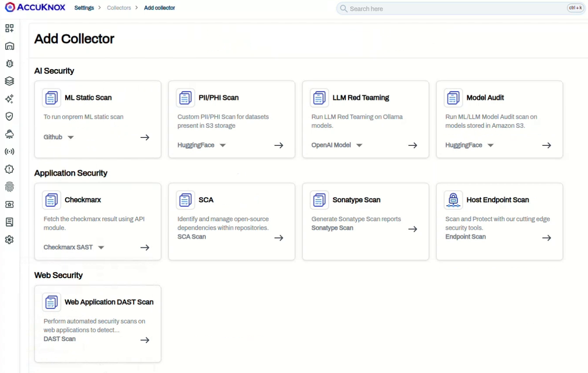Click the arrow on Host Endpoint Scan card
The image size is (588, 373).
point(546,238)
